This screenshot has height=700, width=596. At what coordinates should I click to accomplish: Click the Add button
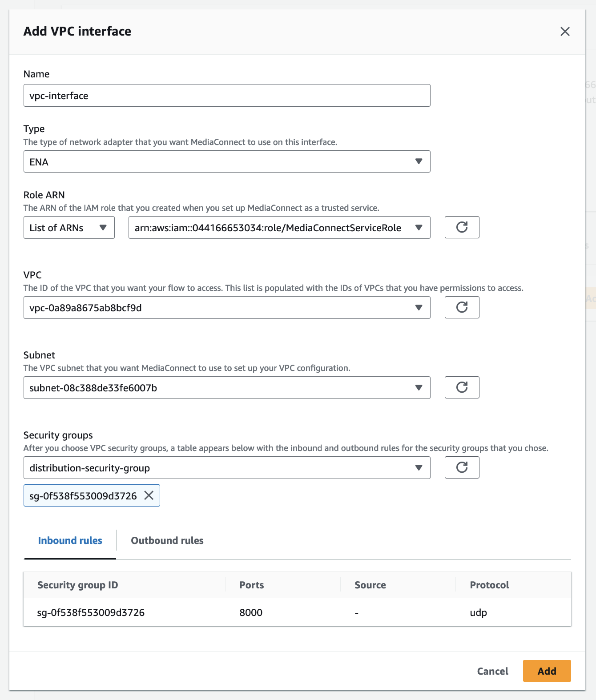[x=547, y=671]
